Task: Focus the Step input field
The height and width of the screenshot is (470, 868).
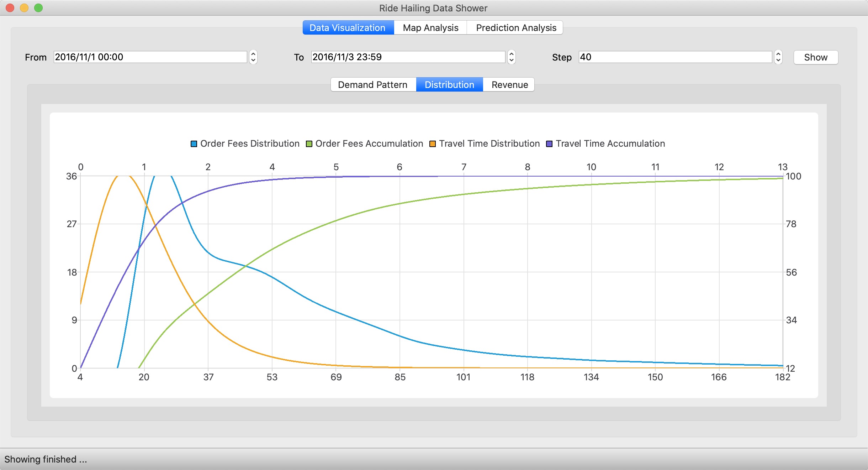Action: (x=675, y=57)
